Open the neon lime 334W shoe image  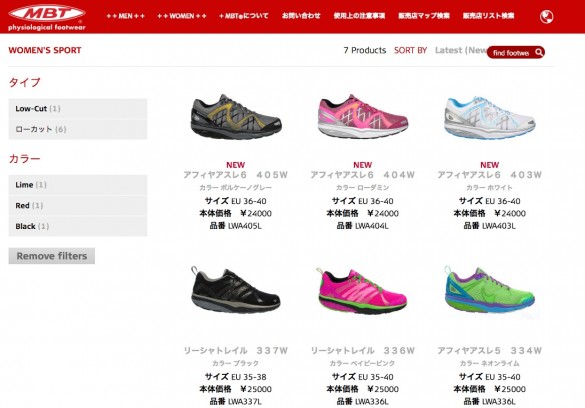click(x=489, y=291)
